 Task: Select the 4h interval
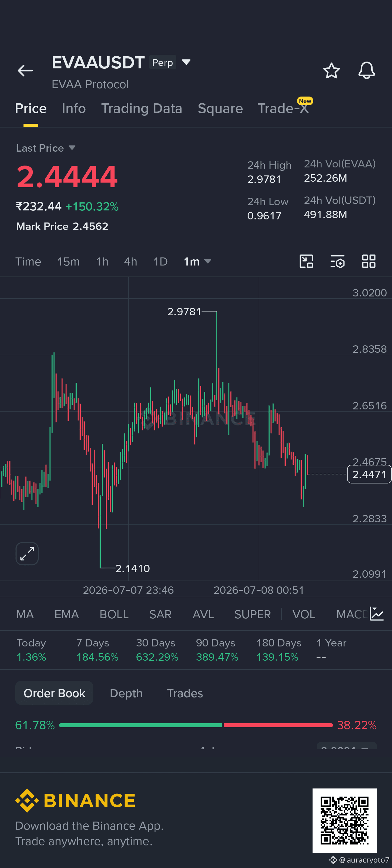[x=131, y=261]
